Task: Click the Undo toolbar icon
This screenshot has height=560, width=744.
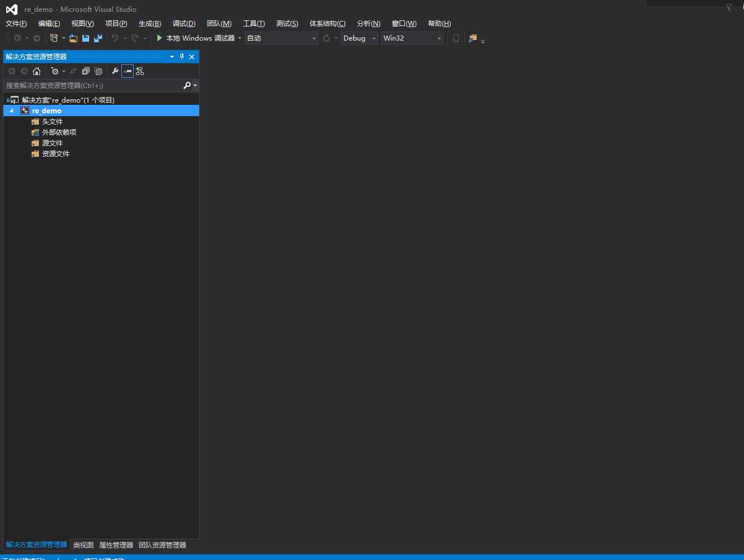Action: [x=115, y=38]
